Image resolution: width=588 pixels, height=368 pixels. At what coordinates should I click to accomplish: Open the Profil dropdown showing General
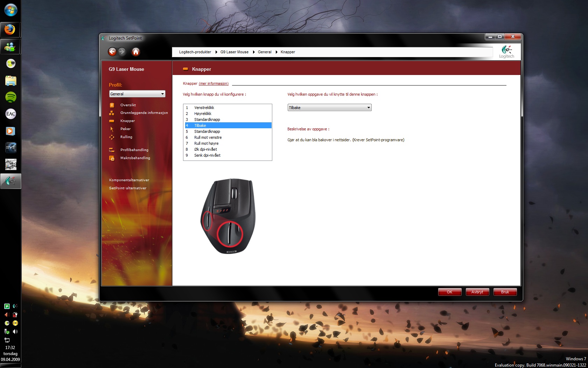pyautogui.click(x=137, y=94)
